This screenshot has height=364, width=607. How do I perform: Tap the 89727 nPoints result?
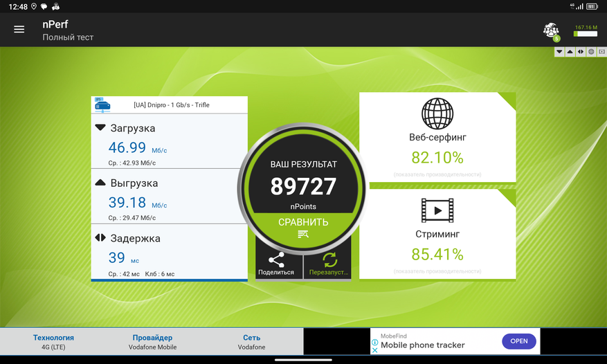(303, 186)
